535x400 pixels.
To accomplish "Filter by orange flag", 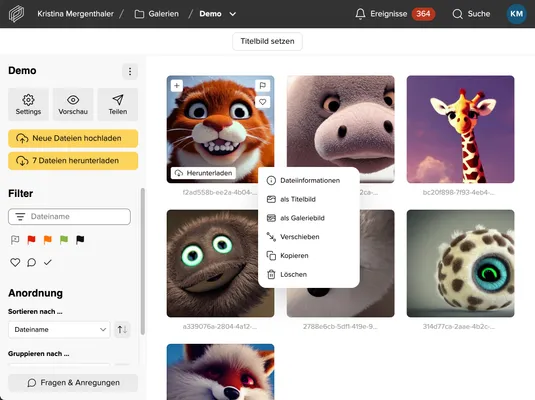I will click(x=48, y=240).
